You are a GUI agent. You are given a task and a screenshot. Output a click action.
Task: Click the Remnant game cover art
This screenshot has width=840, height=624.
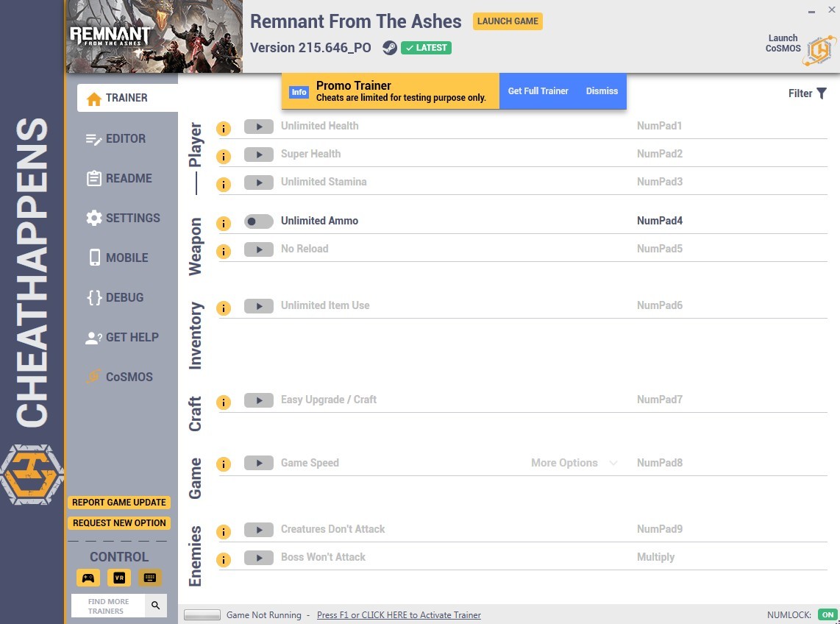pos(154,37)
